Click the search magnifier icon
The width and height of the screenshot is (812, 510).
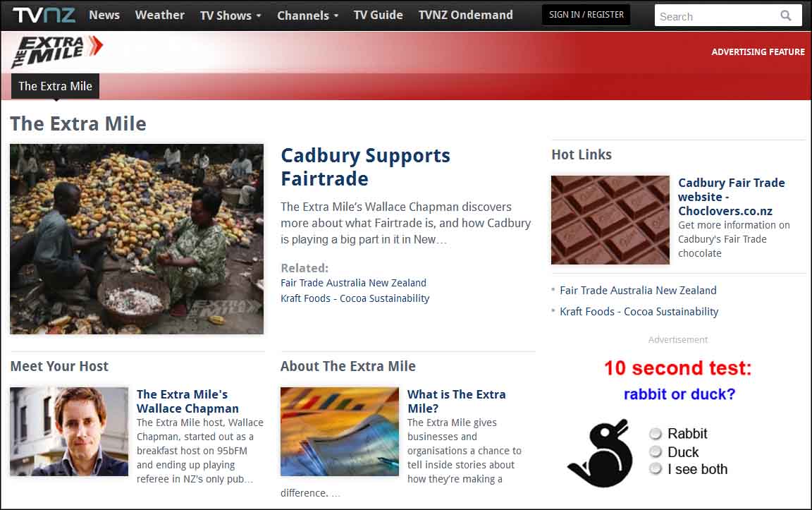tap(786, 16)
